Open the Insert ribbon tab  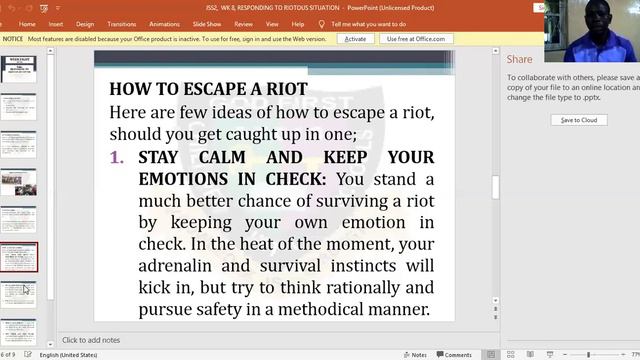click(x=56, y=24)
